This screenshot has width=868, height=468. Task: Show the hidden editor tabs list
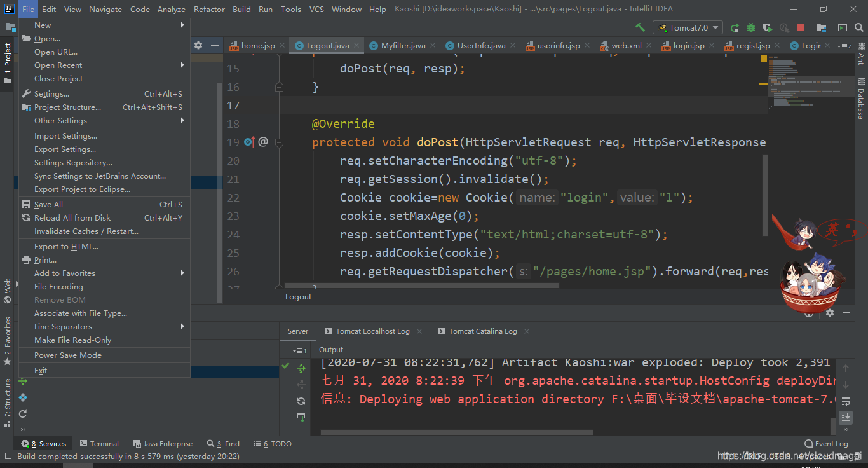[844, 46]
